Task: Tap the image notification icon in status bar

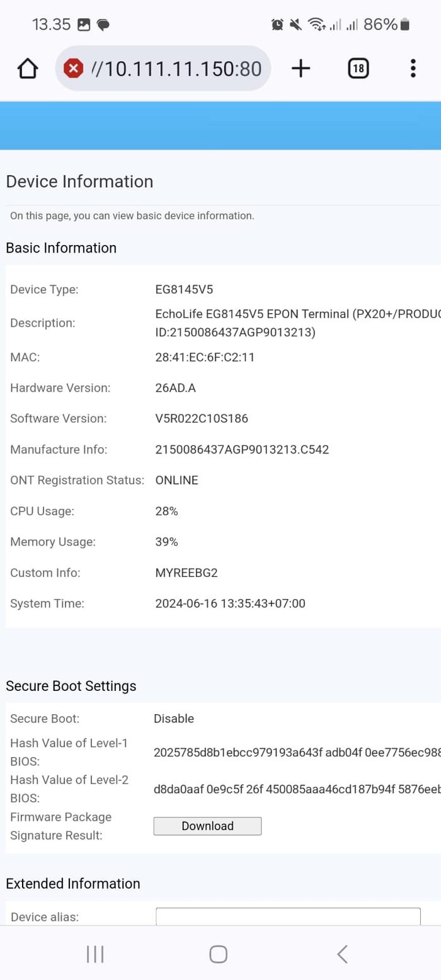Action: click(84, 25)
